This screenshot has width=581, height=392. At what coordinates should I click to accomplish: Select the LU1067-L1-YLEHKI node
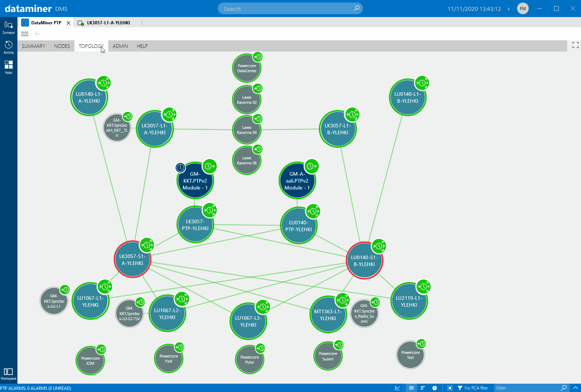90,301
